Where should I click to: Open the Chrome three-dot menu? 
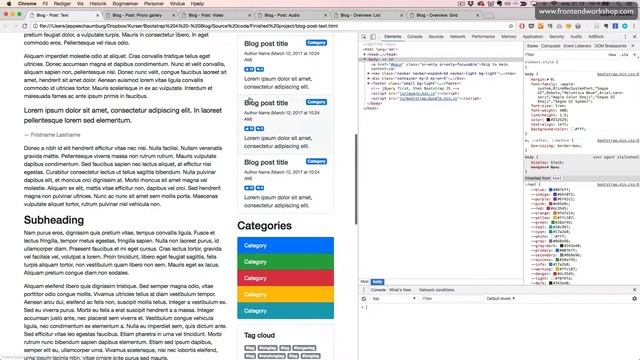tap(634, 26)
